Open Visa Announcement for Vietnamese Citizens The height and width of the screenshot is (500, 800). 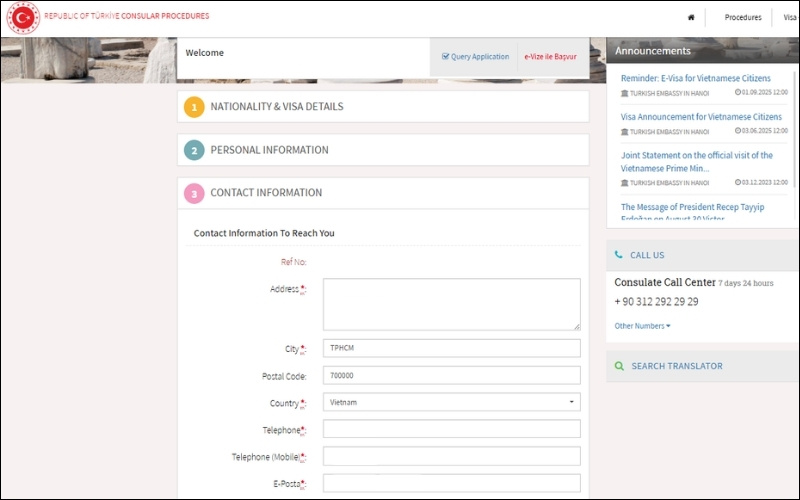[x=700, y=117]
